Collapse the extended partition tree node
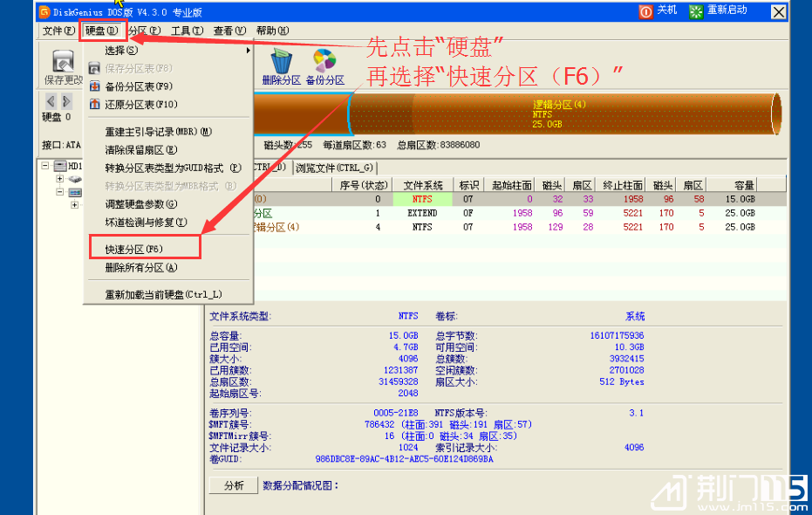The image size is (812, 515). 59,192
